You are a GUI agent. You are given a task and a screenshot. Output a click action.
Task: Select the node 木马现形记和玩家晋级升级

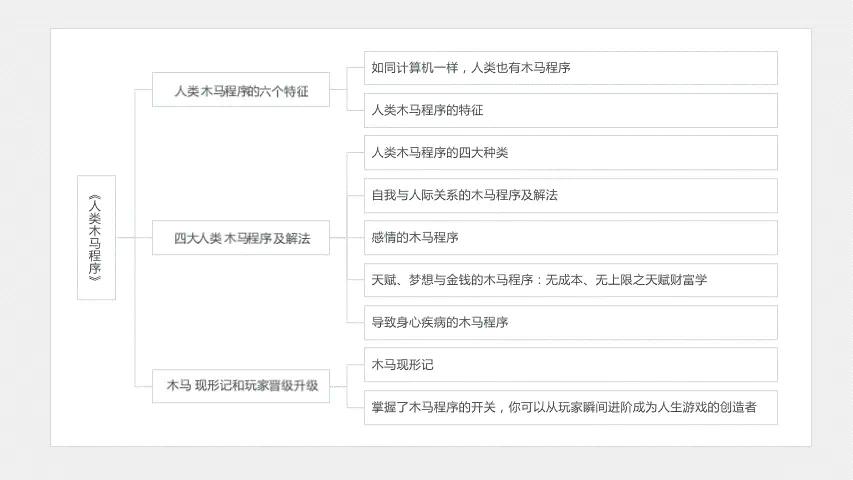pyautogui.click(x=240, y=386)
